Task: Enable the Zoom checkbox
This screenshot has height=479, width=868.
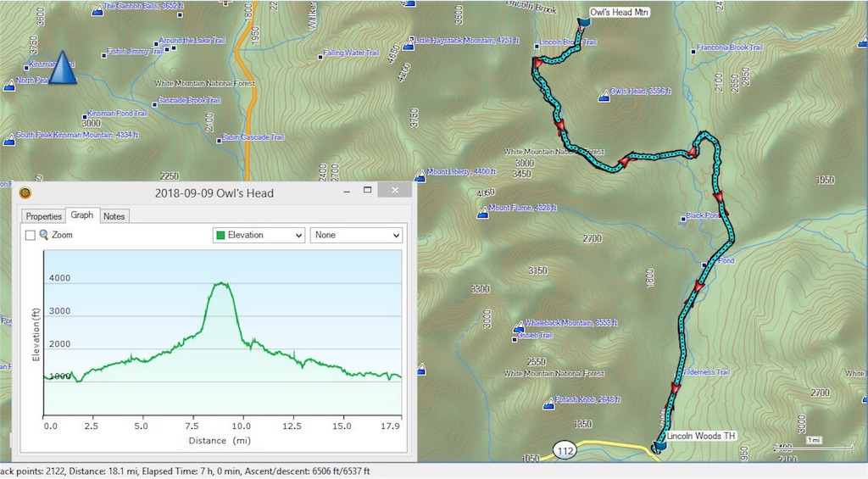Action: (x=31, y=236)
